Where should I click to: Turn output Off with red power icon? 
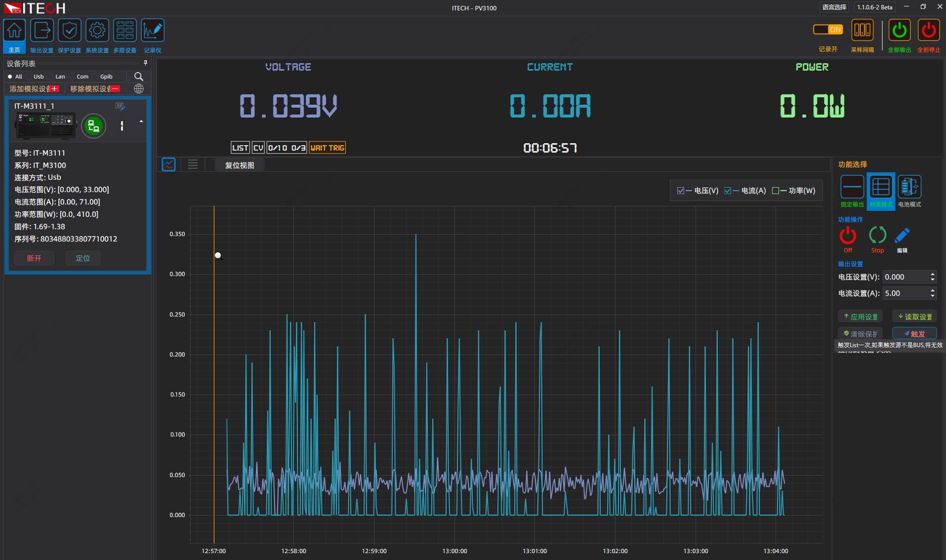848,240
